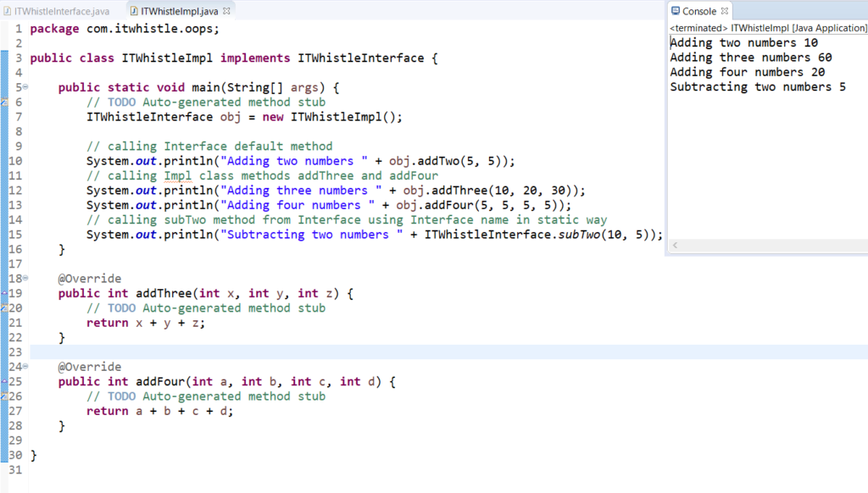The width and height of the screenshot is (868, 493).
Task: Click the override marker icon on line 25
Action: click(x=3, y=382)
